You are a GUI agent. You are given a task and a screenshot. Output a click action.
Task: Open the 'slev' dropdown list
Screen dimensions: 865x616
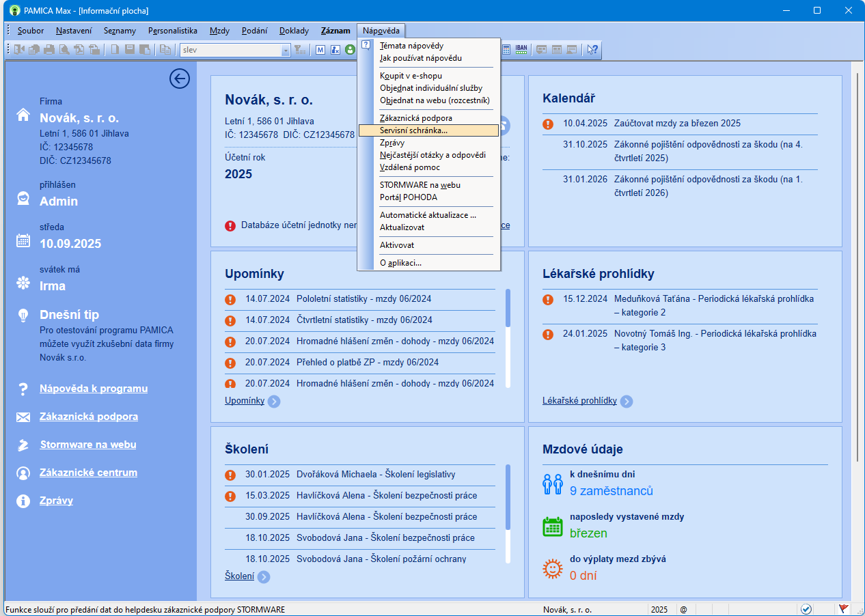pyautogui.click(x=286, y=50)
